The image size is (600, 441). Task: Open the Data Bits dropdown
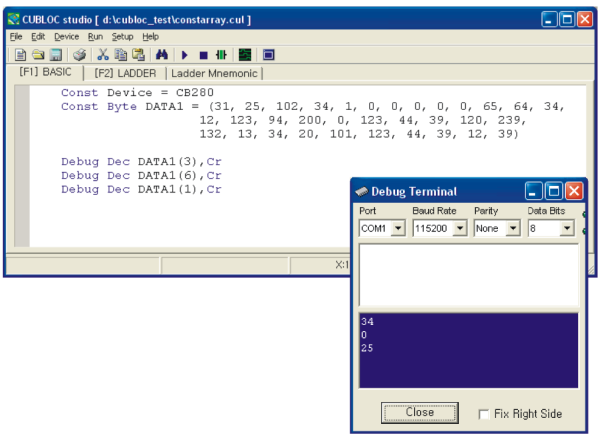(x=567, y=228)
